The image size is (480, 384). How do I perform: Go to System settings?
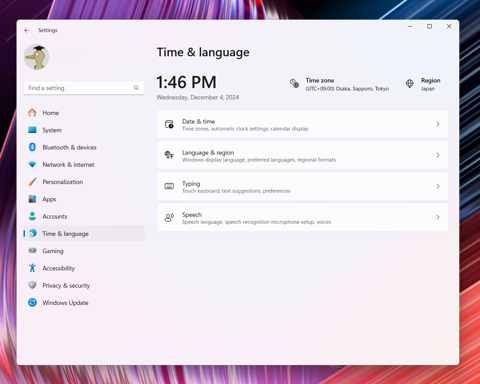coord(84,130)
